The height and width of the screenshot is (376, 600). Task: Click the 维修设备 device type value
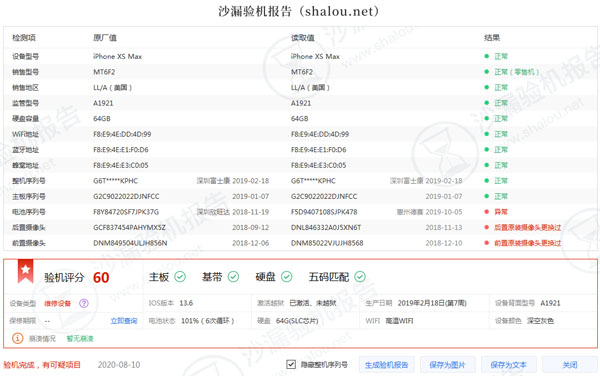coord(57,303)
